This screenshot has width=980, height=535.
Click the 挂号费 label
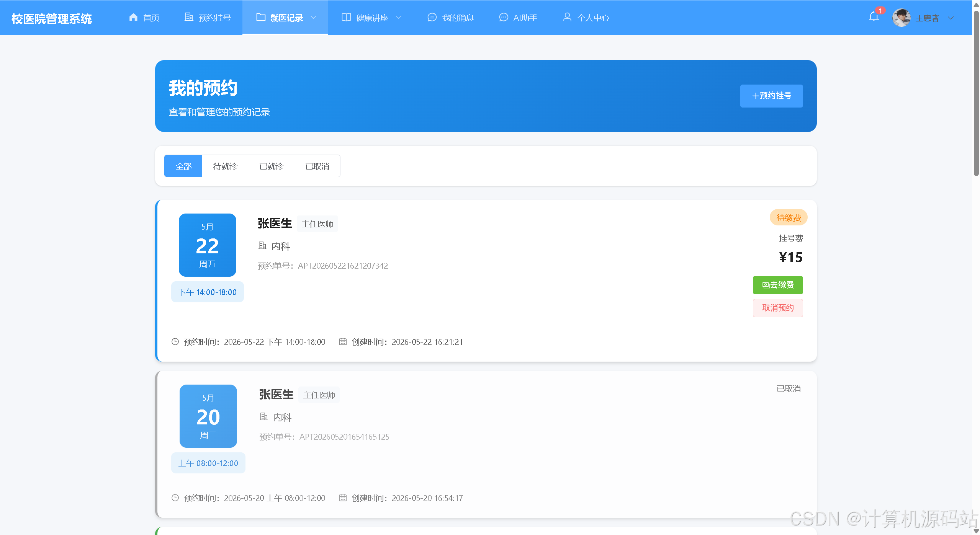(791, 238)
